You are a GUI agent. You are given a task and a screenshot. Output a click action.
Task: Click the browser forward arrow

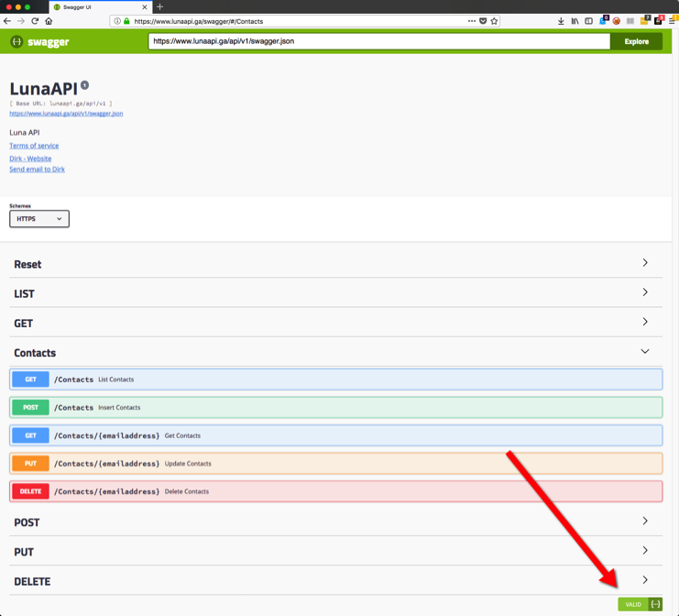click(x=20, y=21)
